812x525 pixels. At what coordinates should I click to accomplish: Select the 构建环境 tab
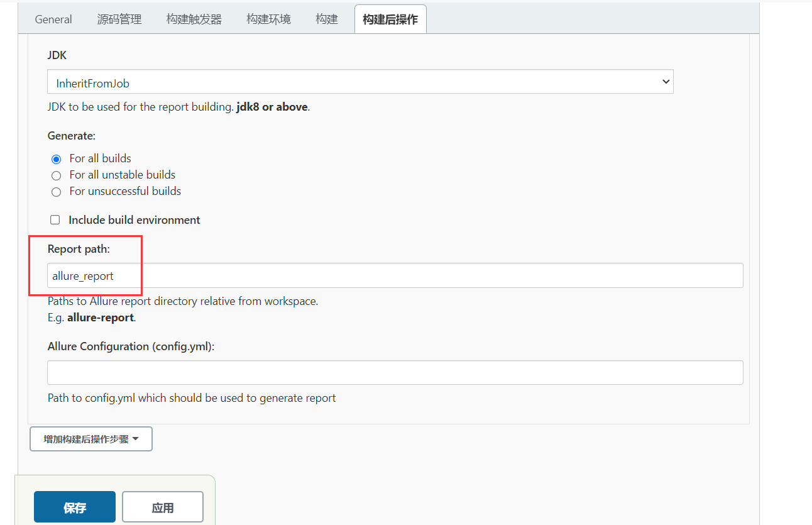(x=269, y=19)
